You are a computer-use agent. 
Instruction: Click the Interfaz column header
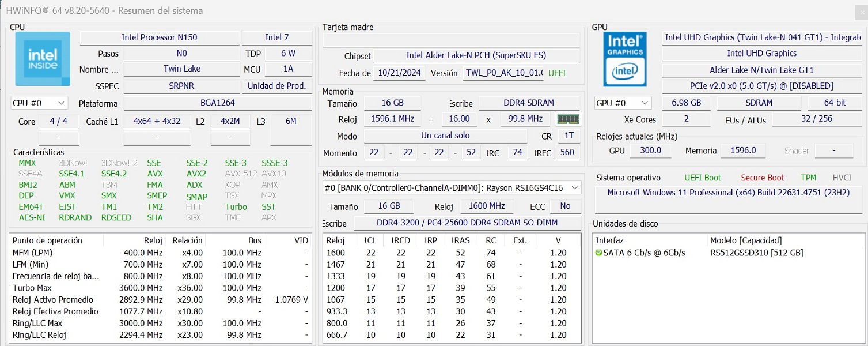(x=650, y=240)
